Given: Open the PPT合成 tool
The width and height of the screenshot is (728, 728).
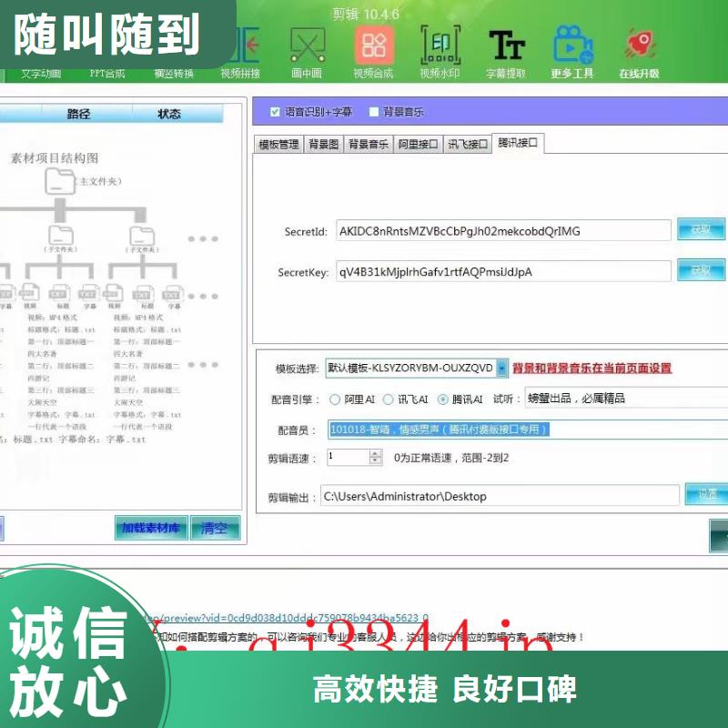Looking at the screenshot, I should pos(107,74).
